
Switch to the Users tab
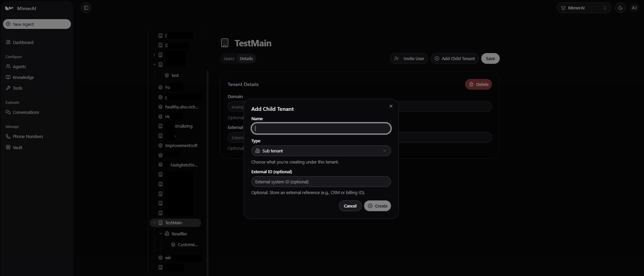coord(229,58)
